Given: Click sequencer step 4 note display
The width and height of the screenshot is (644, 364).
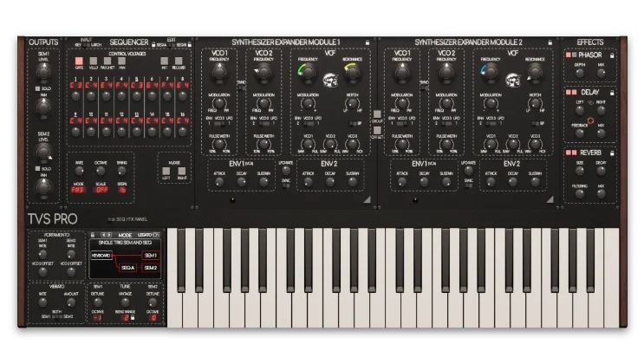Looking at the screenshot, I should coord(121,86).
